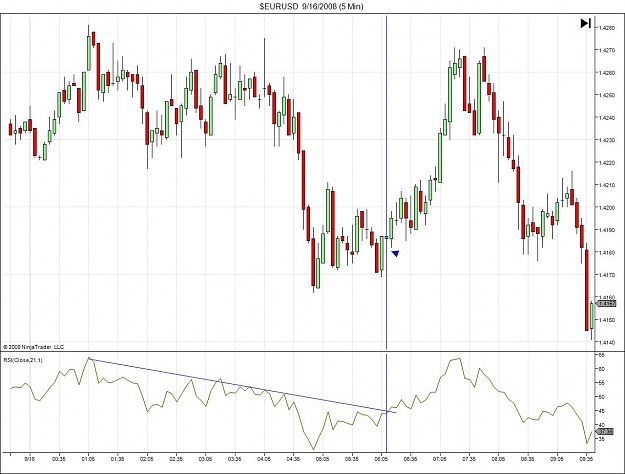Click the 02:05 time axis label

pyautogui.click(x=147, y=459)
